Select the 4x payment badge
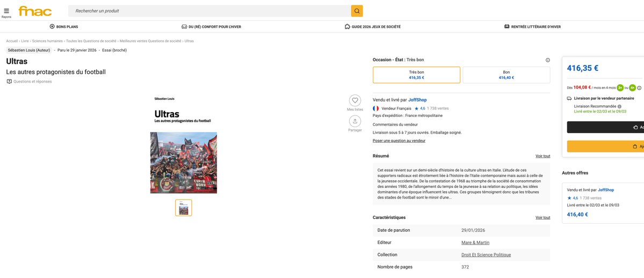 pos(633,87)
